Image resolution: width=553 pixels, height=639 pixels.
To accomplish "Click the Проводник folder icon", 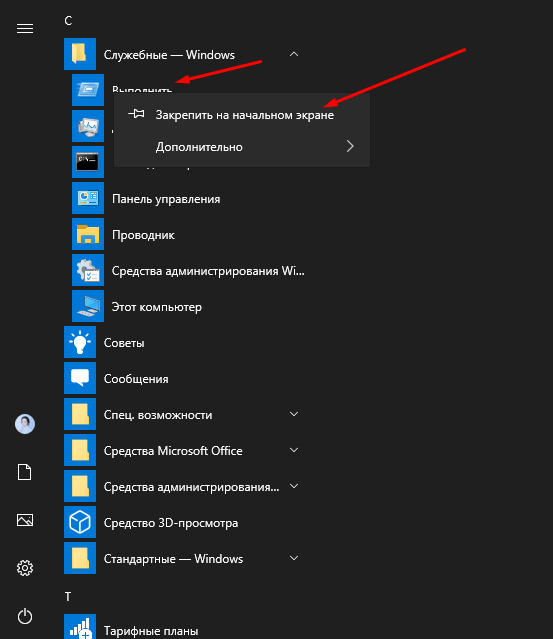I will [x=88, y=234].
